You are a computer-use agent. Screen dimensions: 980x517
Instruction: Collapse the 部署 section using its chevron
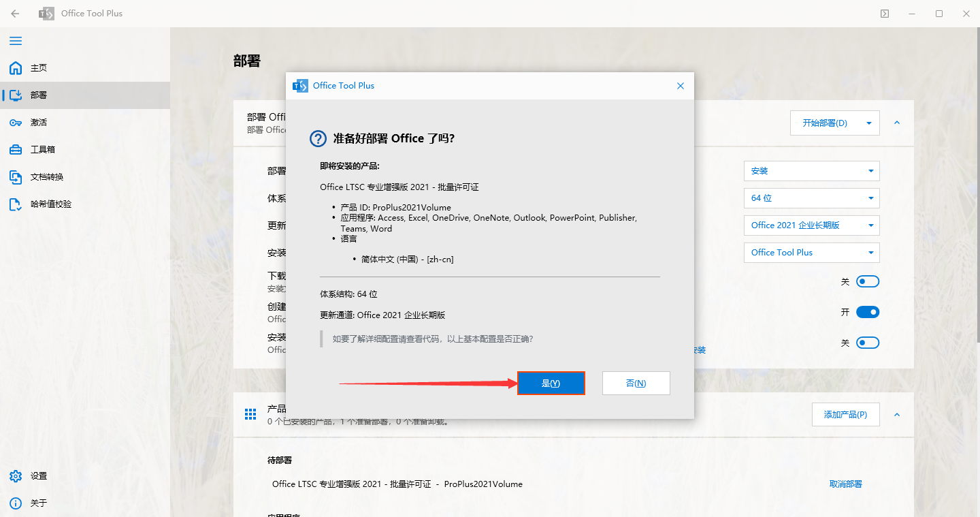tap(897, 123)
